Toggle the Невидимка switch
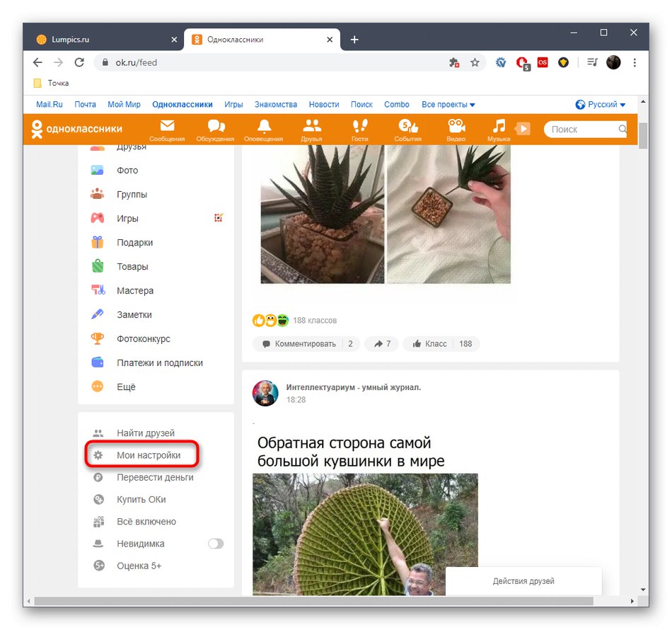The height and width of the screenshot is (630, 672). [x=216, y=544]
